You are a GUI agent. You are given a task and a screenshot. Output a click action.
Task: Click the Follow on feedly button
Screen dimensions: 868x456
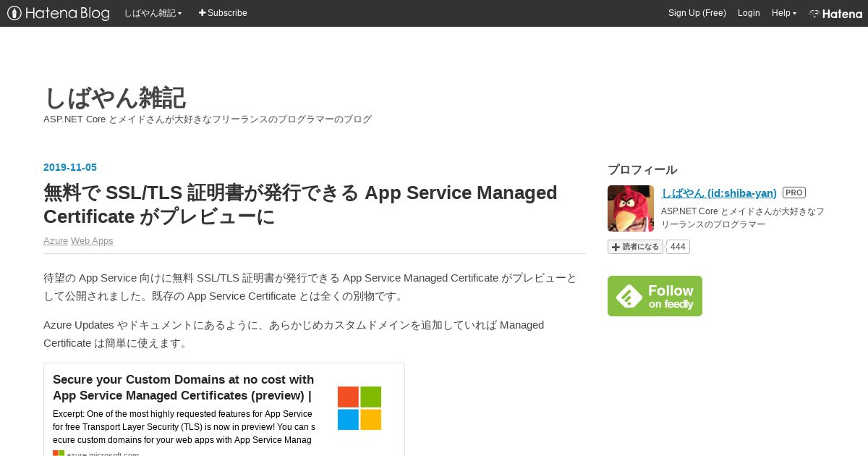click(655, 296)
